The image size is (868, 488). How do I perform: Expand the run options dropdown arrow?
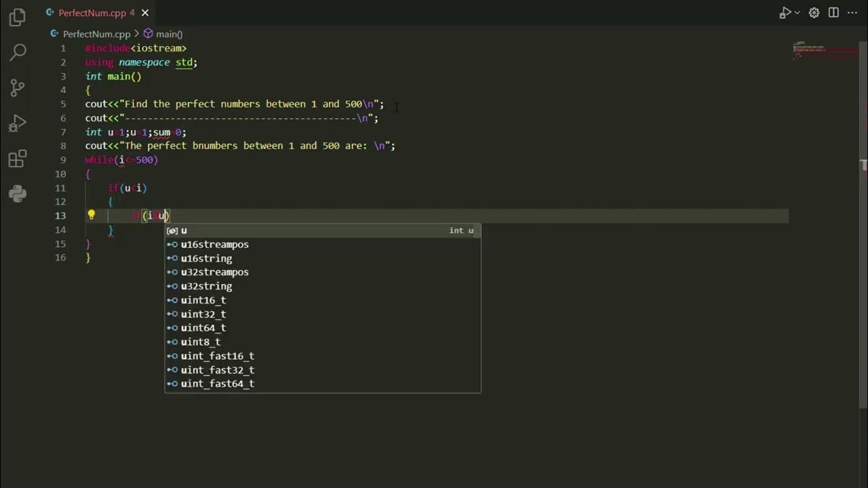797,13
